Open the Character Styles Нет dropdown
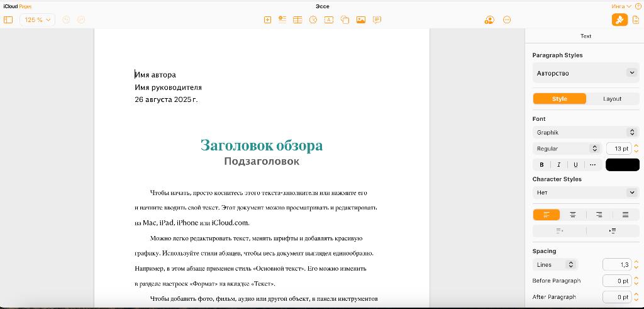The height and width of the screenshot is (309, 644). click(x=586, y=193)
